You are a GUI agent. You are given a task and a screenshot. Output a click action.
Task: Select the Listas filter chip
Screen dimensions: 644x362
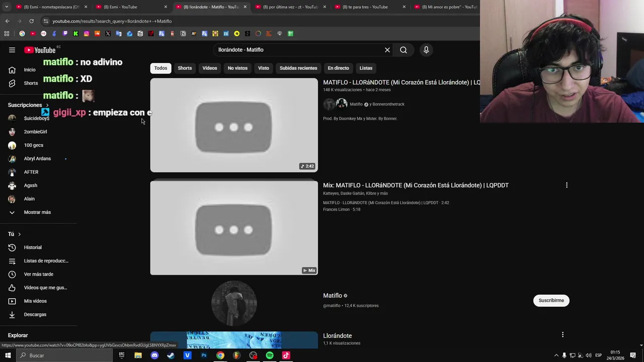tap(366, 68)
